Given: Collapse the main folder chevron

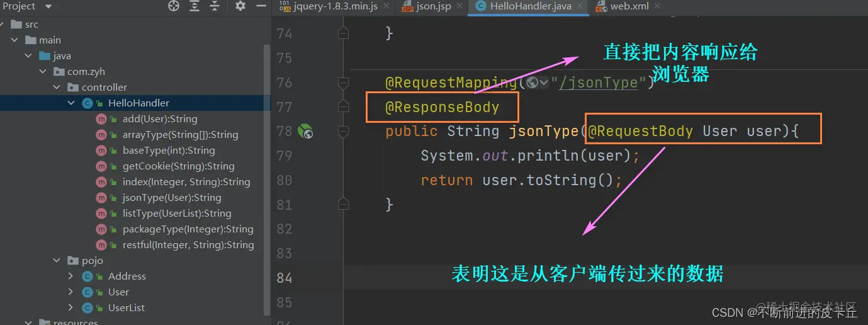Looking at the screenshot, I should 14,40.
